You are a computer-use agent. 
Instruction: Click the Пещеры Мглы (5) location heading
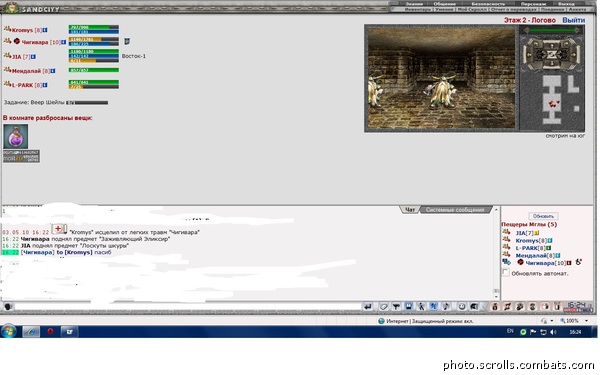pyautogui.click(x=529, y=225)
